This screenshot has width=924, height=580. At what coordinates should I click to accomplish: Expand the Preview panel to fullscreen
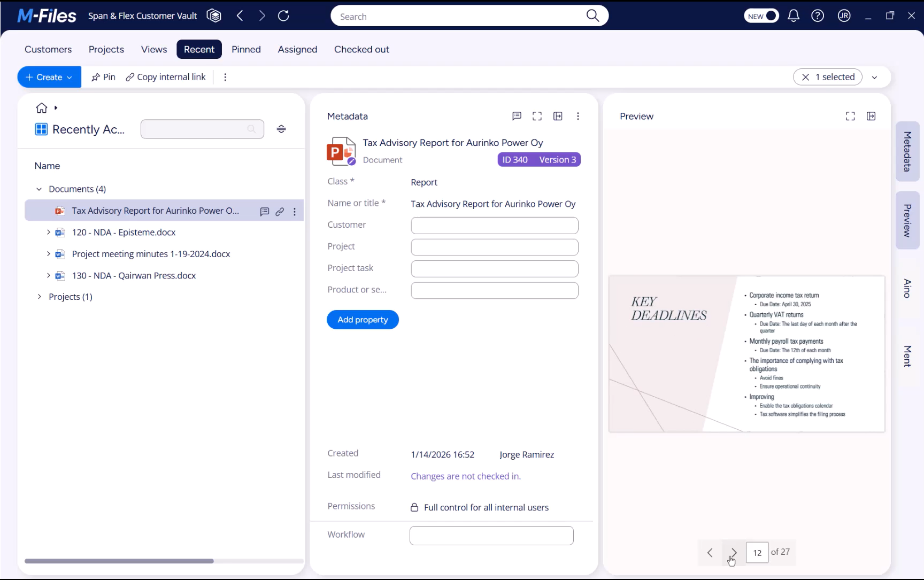click(850, 116)
